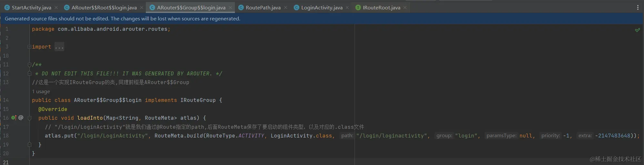Open the editor tabs more-options menu
This screenshot has width=644, height=165.
[638, 7]
